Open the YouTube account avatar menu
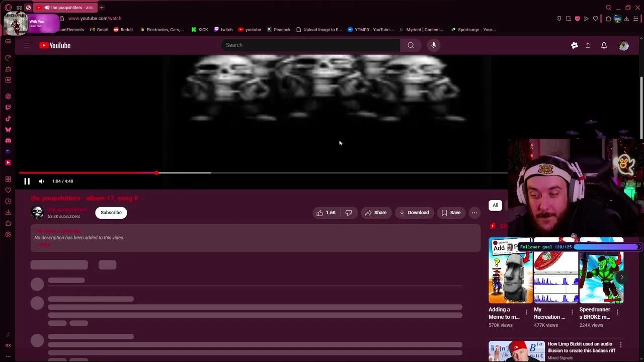Viewport: 644px width, 362px height. (624, 45)
